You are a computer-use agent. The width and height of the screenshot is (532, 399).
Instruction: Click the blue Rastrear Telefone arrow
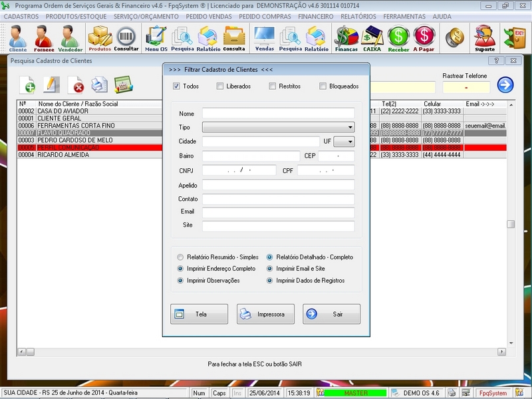point(504,83)
